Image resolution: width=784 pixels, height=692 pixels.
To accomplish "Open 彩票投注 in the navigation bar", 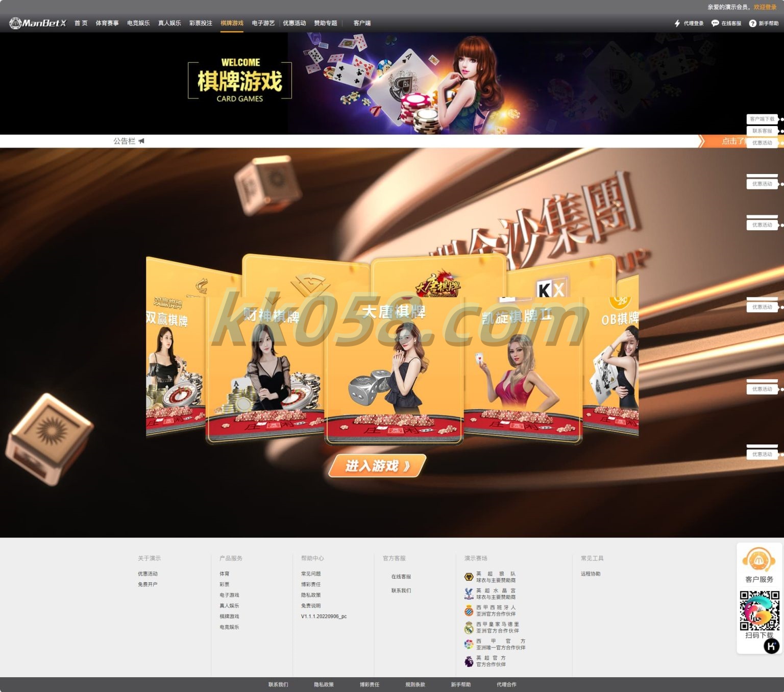I will point(201,23).
